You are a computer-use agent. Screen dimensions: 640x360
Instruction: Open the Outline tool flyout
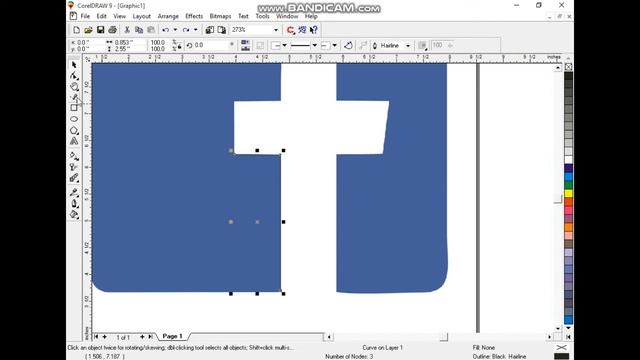(x=74, y=203)
